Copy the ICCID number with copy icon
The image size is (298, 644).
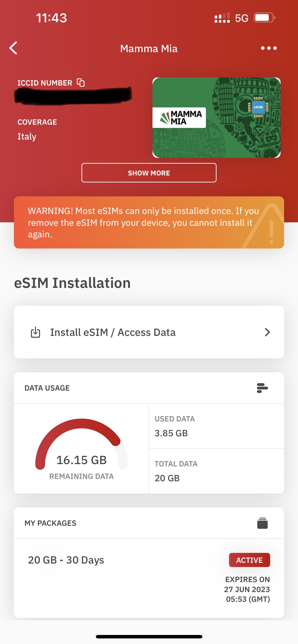point(81,83)
